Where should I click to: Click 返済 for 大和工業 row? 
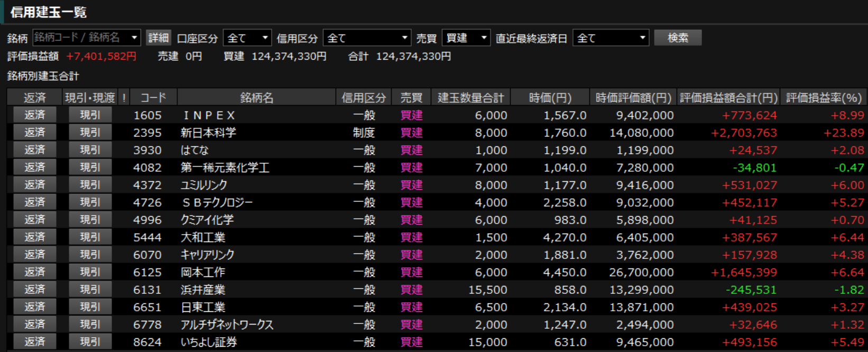tap(35, 237)
